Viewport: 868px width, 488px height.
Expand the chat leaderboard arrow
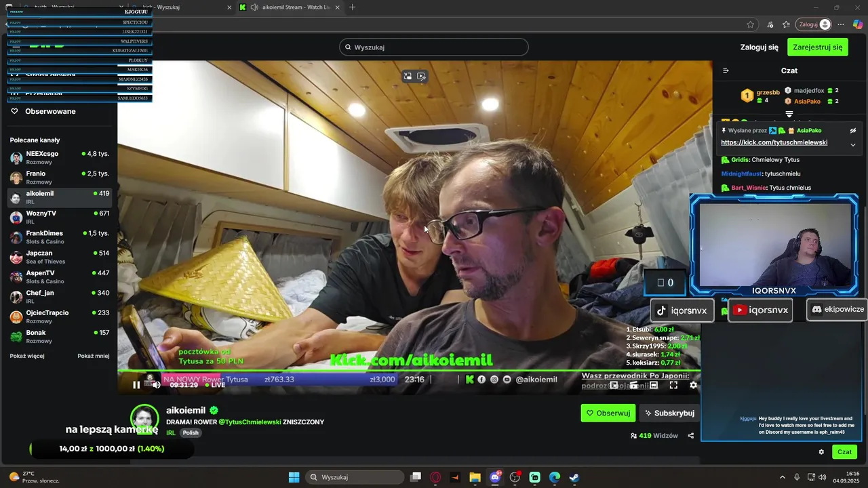[789, 114]
